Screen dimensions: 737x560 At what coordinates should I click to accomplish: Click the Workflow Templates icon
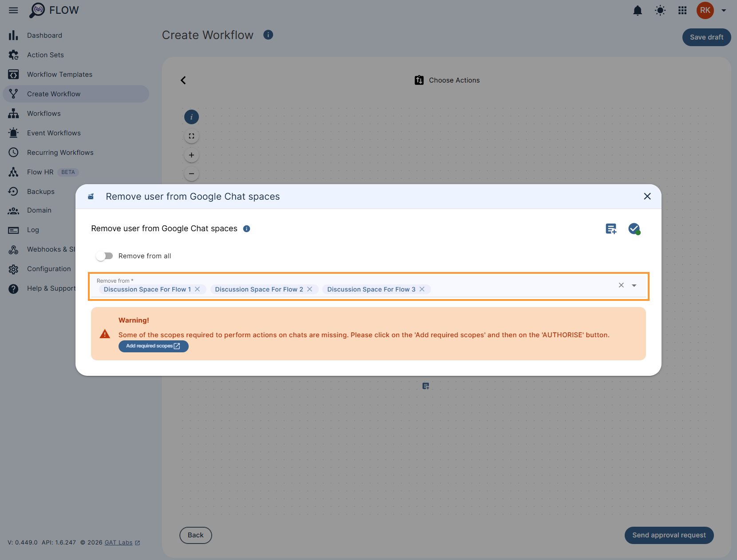13,74
